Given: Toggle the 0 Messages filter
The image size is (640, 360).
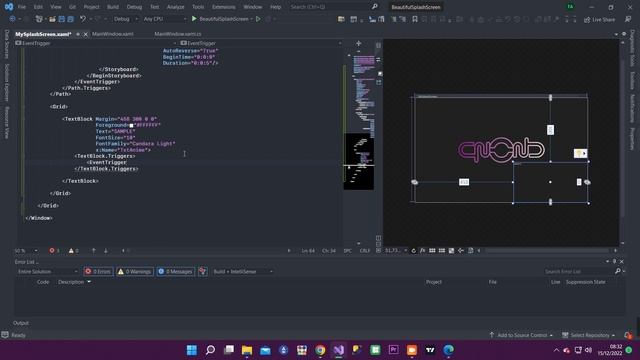Looking at the screenshot, I should pyautogui.click(x=176, y=271).
